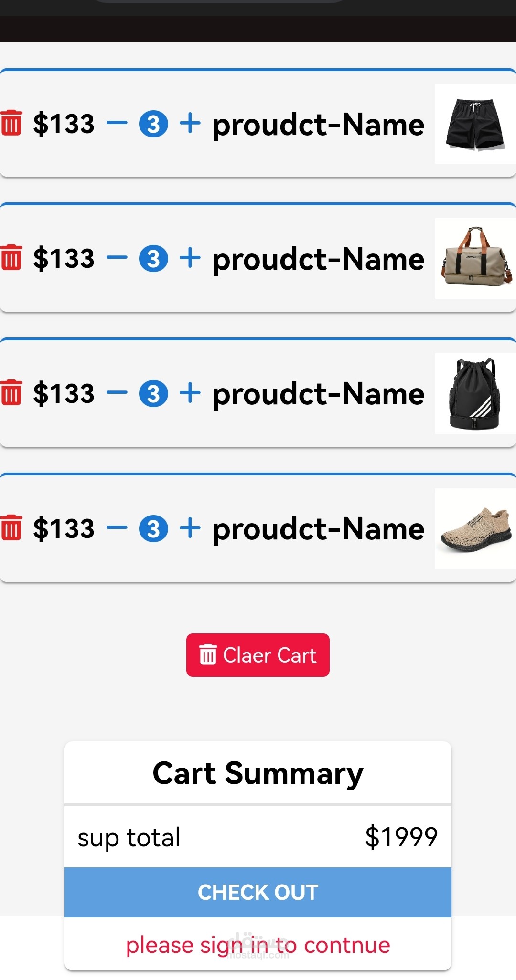View the drawstring backpack product image
Viewport: 516px width, 980px height.
[475, 394]
